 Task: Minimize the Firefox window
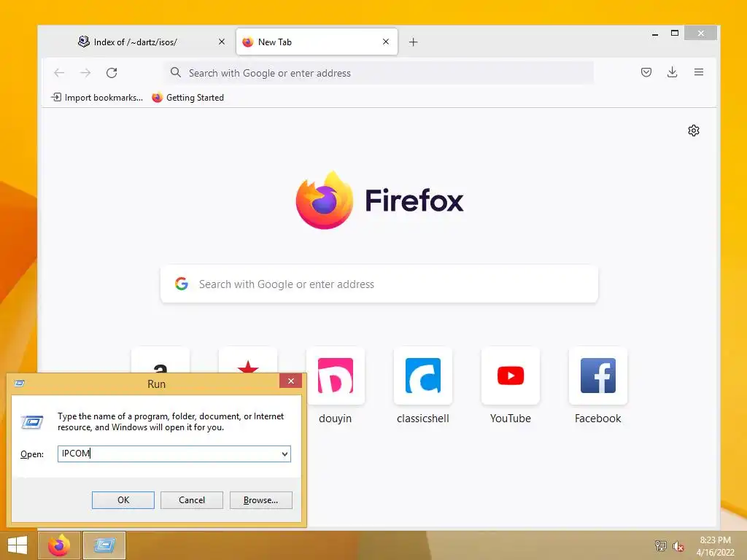click(655, 34)
